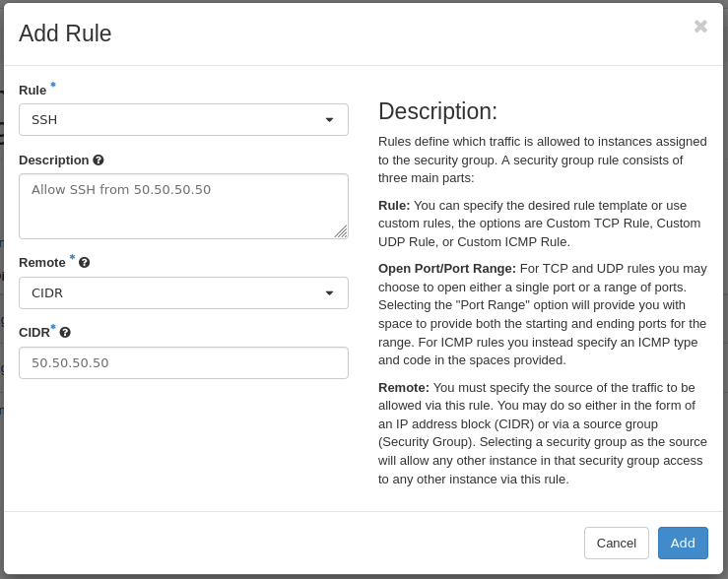Viewport: 728px width, 579px height.
Task: Expand the Remote dropdown set to CIDR
Action: click(183, 293)
